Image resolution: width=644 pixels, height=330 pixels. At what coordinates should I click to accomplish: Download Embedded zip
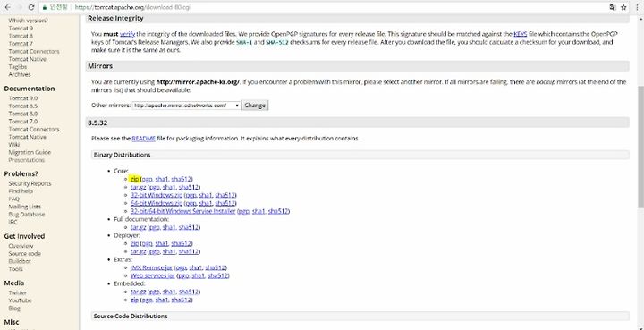[x=134, y=300]
